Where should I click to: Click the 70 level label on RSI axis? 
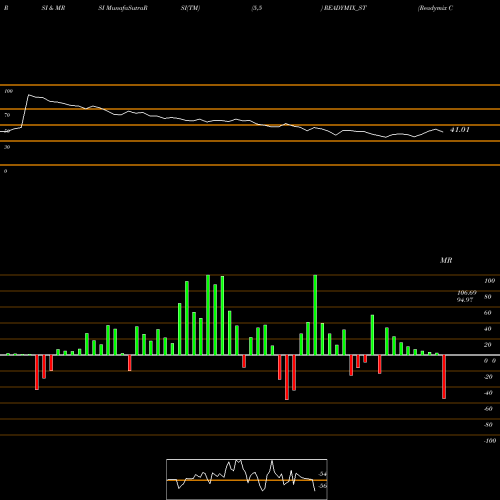[x=7, y=115]
